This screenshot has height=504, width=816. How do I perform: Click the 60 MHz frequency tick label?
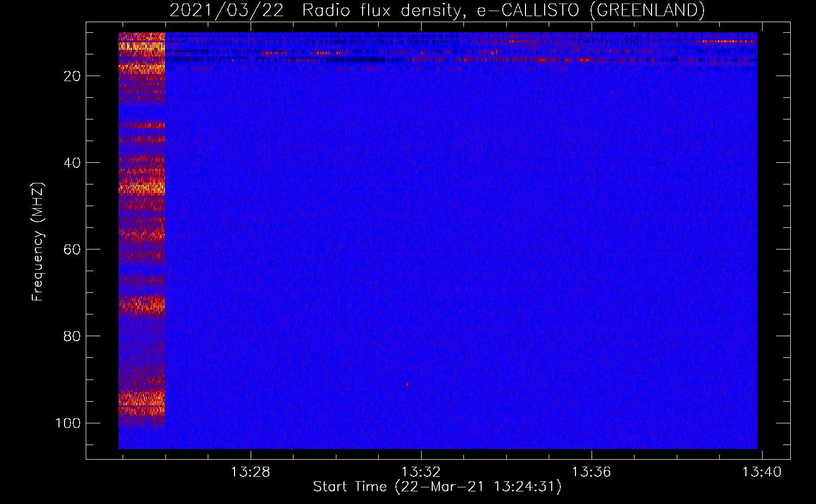[72, 249]
